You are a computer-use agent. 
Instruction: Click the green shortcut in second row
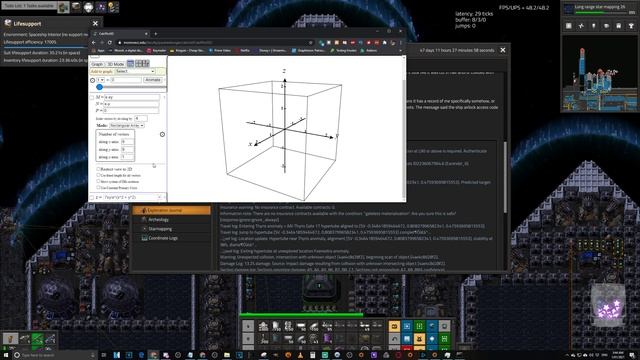point(444,339)
